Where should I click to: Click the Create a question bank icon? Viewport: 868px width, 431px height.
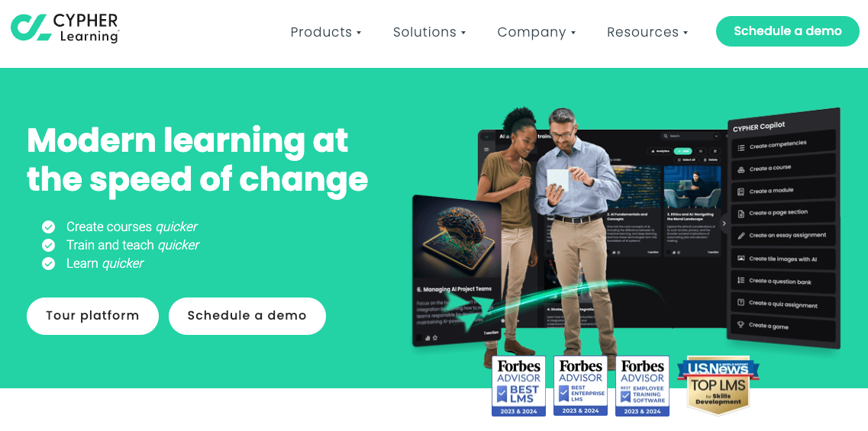point(741,281)
